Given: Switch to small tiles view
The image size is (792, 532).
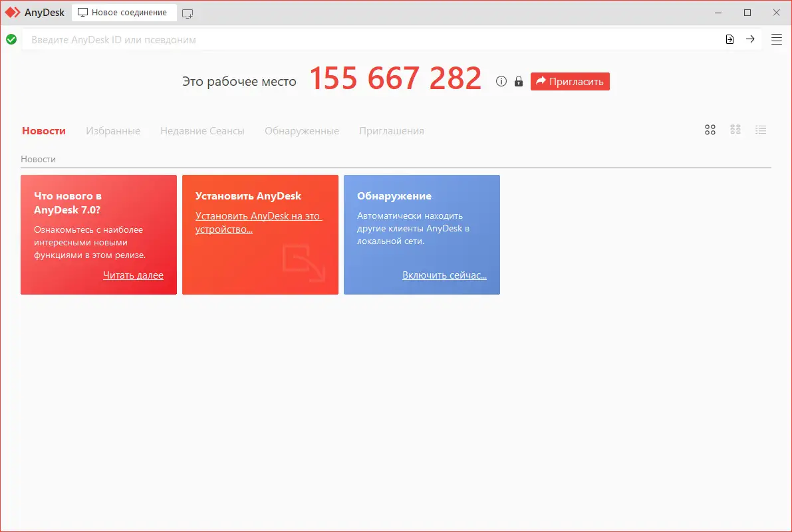Looking at the screenshot, I should 735,130.
